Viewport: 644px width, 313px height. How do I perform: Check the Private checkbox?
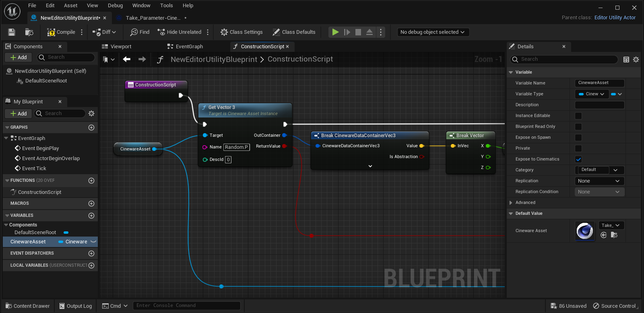pos(578,148)
